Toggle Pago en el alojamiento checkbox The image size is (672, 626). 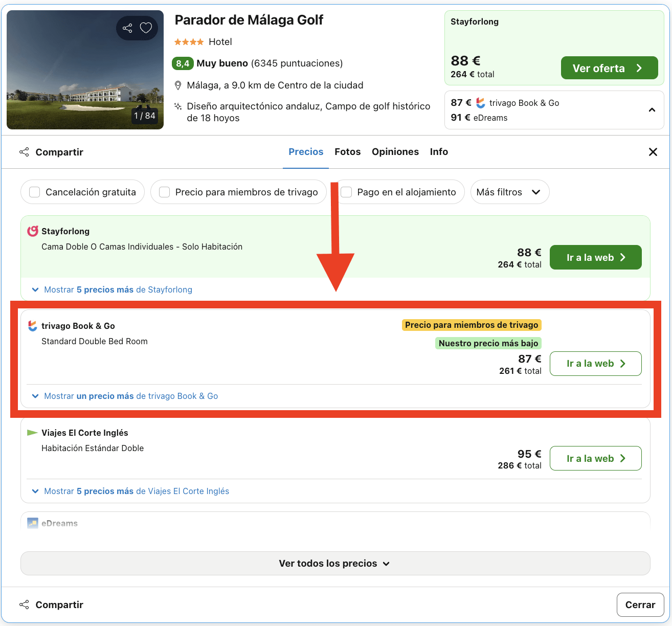click(346, 192)
